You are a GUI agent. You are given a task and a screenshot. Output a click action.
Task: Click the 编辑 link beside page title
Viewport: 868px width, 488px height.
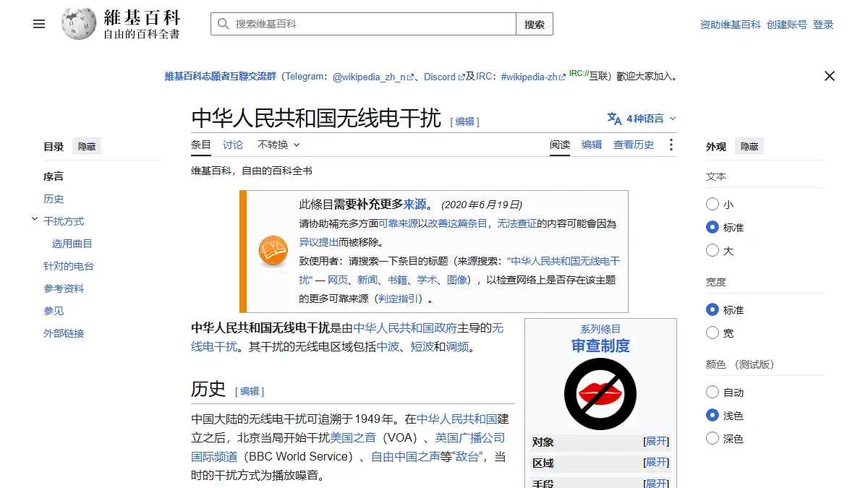464,121
